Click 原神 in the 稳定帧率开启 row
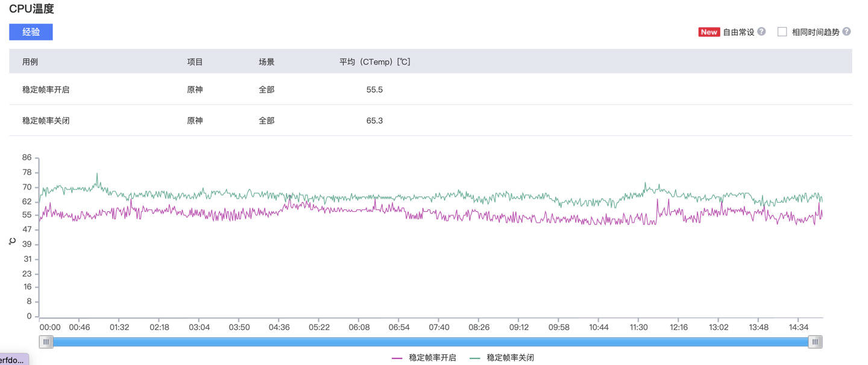 tap(195, 89)
